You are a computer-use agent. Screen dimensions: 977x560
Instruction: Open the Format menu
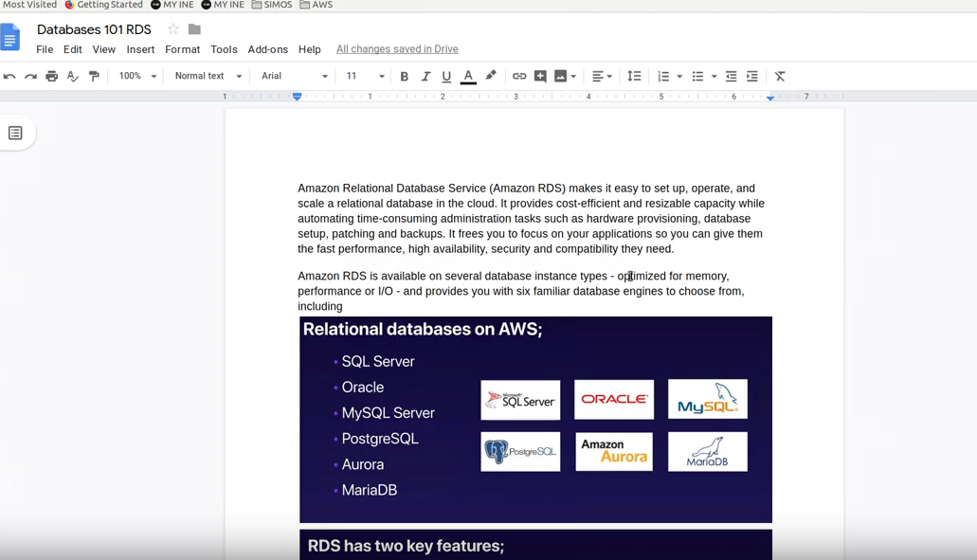(x=182, y=49)
